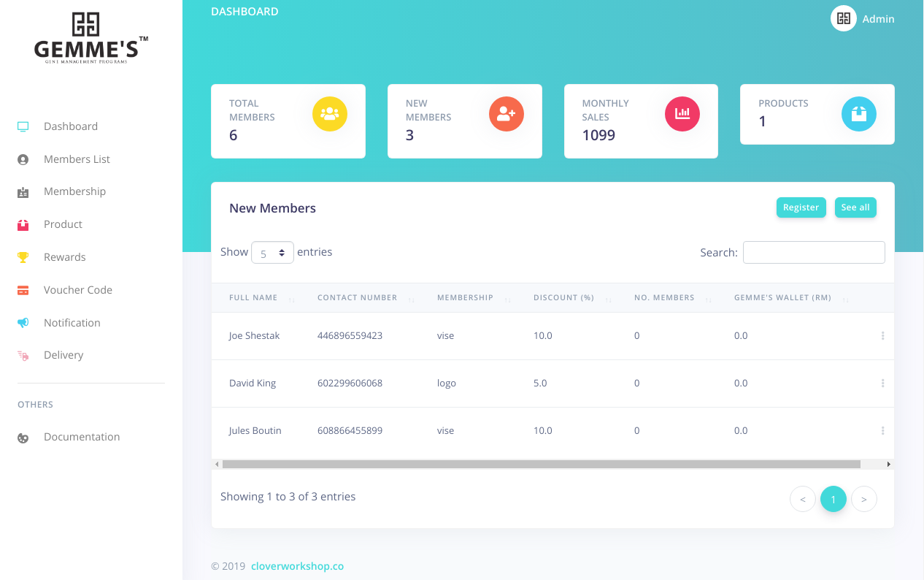Screen dimensions: 924x580
Task: Open the Members List menu item
Action: pyautogui.click(x=77, y=159)
